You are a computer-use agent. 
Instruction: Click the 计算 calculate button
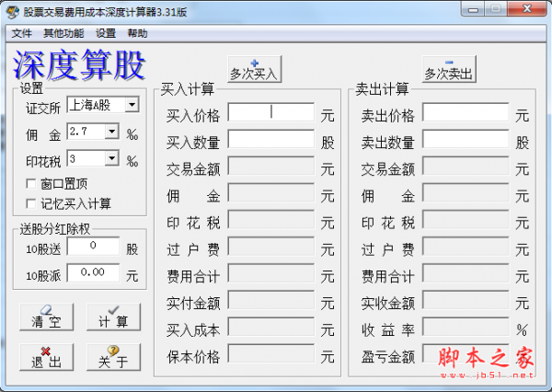pyautogui.click(x=113, y=317)
